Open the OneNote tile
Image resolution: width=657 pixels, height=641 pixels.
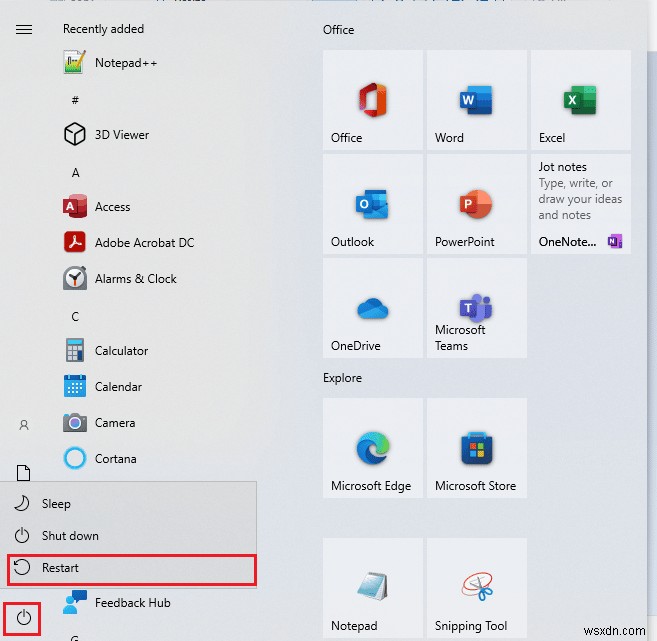click(x=580, y=204)
